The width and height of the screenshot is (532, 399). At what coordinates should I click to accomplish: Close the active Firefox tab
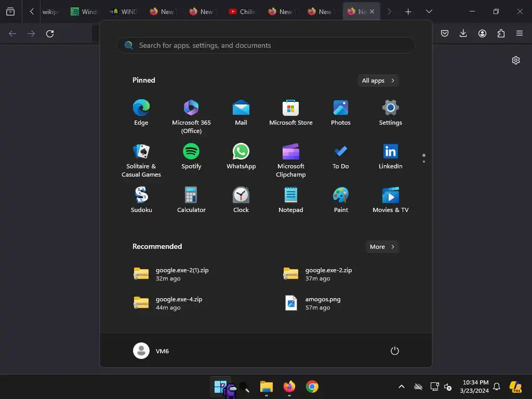click(372, 11)
